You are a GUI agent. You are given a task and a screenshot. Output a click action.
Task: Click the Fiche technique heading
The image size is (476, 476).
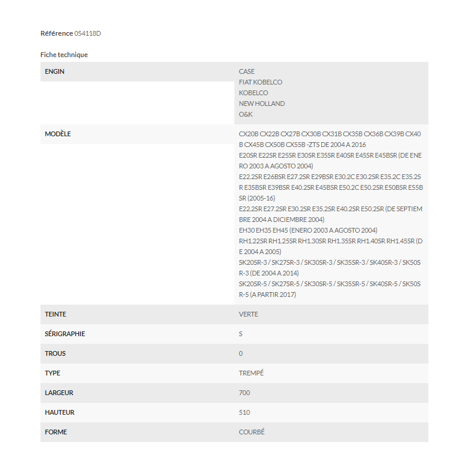click(64, 55)
